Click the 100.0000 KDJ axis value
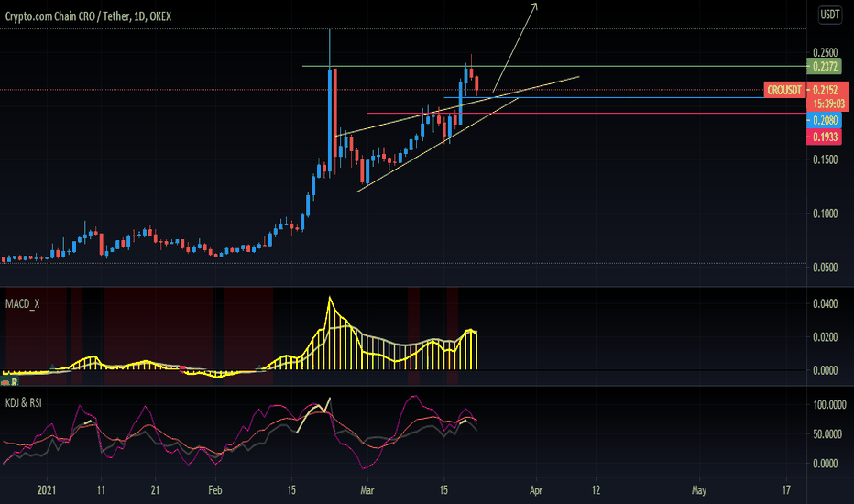Viewport: 854px width, 504px height. (829, 404)
